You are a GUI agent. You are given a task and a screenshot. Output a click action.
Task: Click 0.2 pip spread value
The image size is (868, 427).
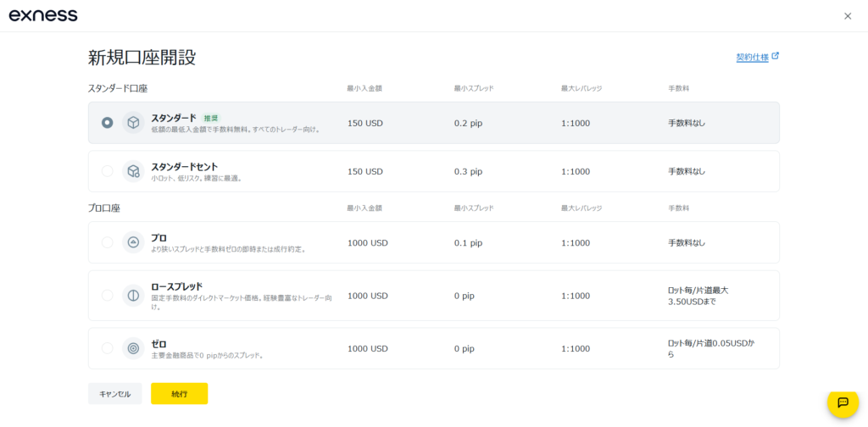click(468, 123)
